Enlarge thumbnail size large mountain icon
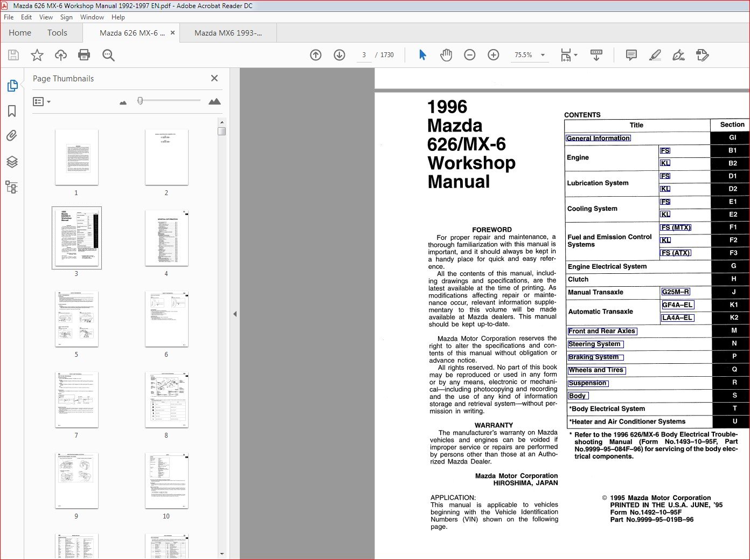This screenshot has height=560, width=750. click(214, 101)
